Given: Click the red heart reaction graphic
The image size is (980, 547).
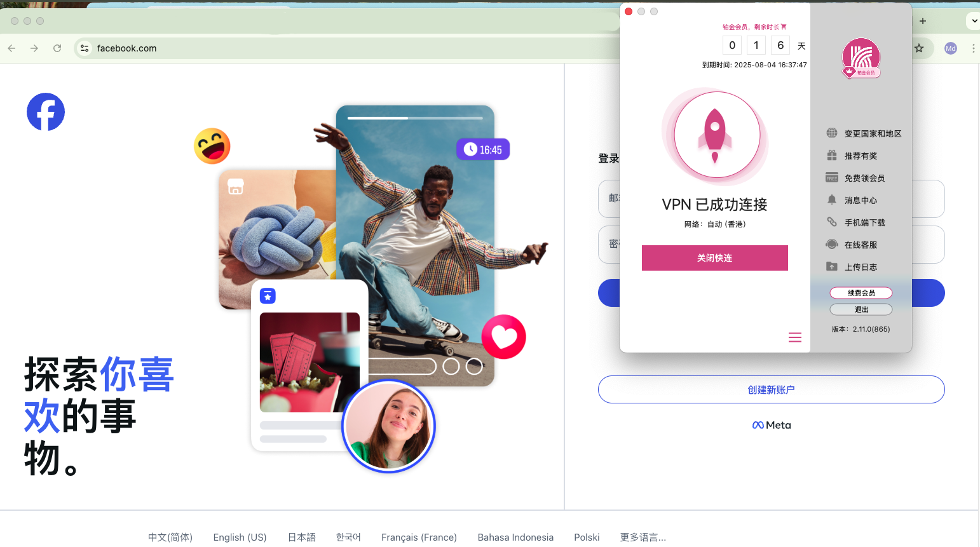Looking at the screenshot, I should tap(504, 337).
